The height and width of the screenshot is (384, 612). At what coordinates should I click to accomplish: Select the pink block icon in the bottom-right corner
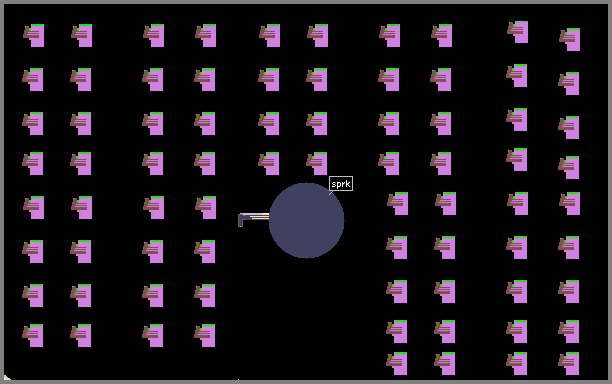click(x=569, y=363)
